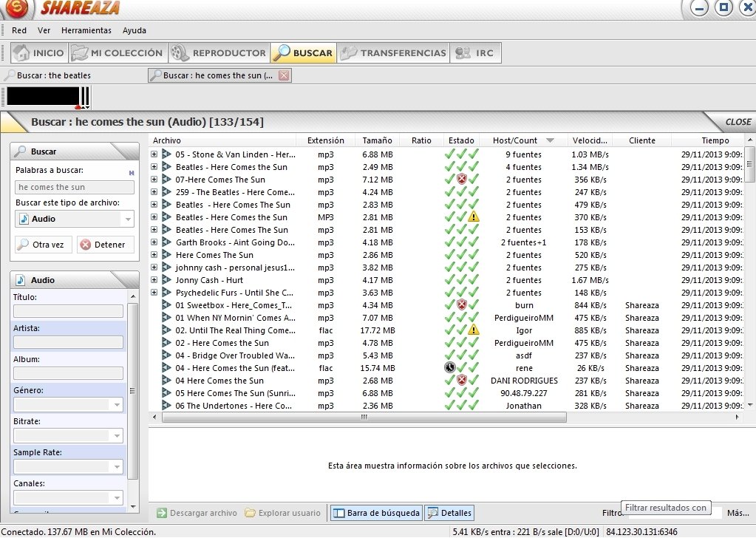The image size is (756, 538).
Task: Click the Otra vez search again button
Action: tap(44, 245)
